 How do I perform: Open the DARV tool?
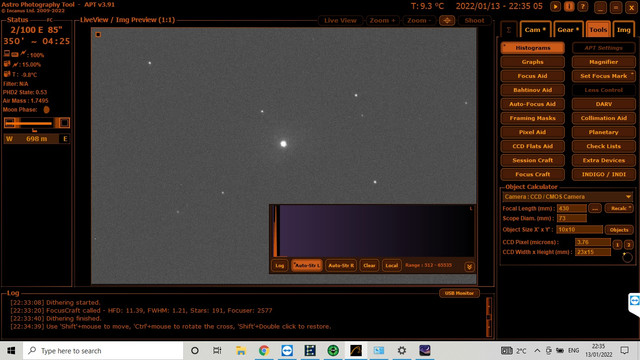click(x=604, y=104)
